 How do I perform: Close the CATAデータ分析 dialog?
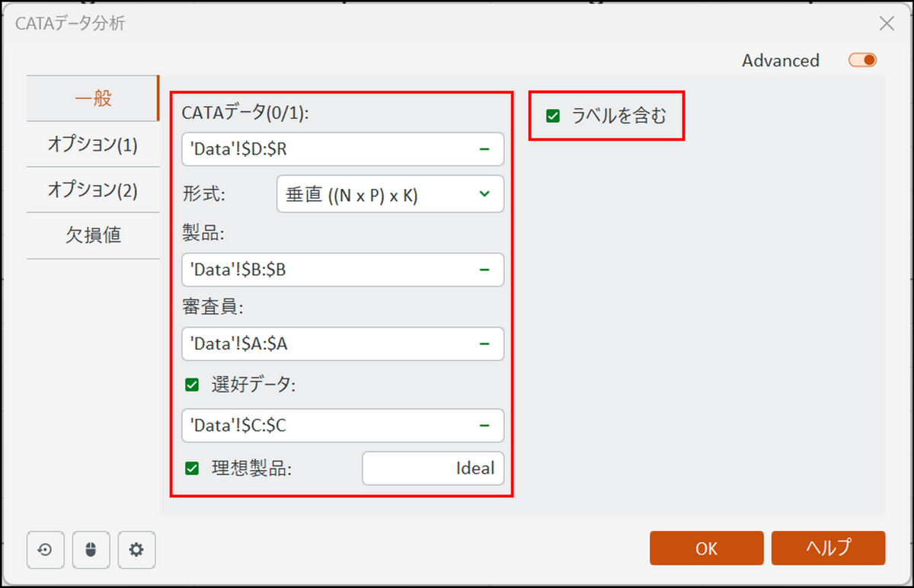click(x=887, y=24)
